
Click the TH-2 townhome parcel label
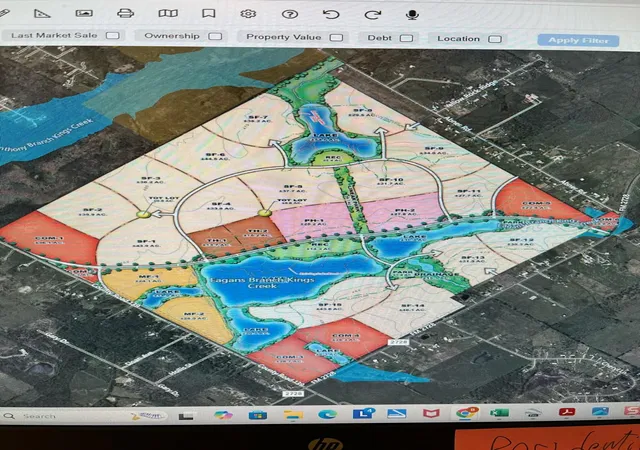tap(257, 233)
